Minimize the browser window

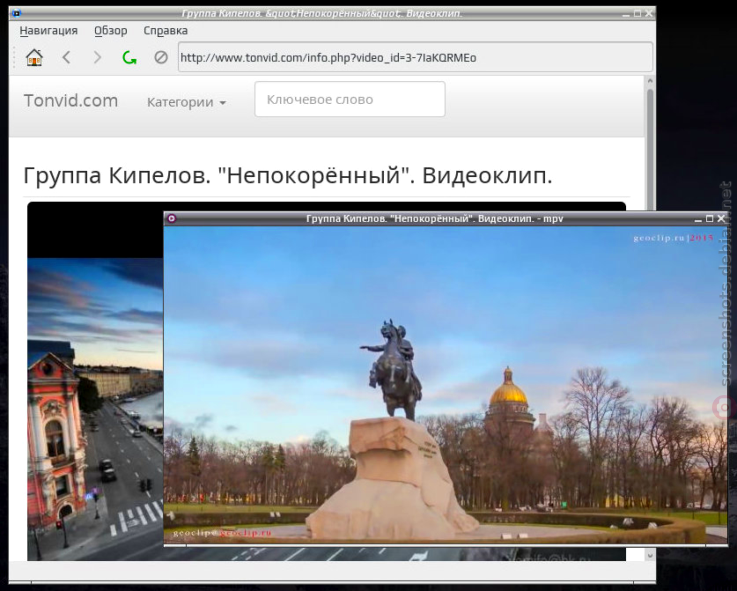point(626,14)
